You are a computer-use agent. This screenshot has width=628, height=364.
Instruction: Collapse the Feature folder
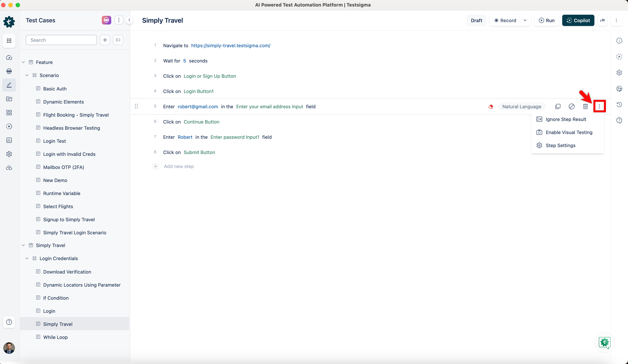pyautogui.click(x=23, y=62)
